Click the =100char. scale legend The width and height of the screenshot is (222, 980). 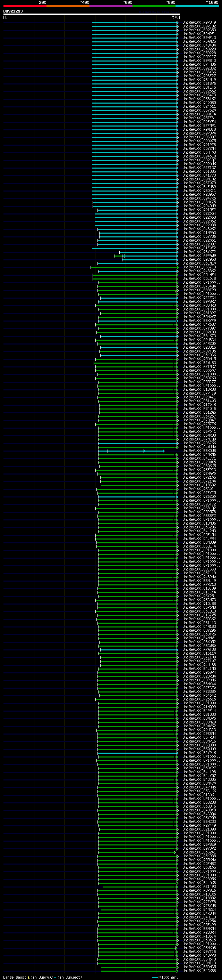[x=165, y=977]
